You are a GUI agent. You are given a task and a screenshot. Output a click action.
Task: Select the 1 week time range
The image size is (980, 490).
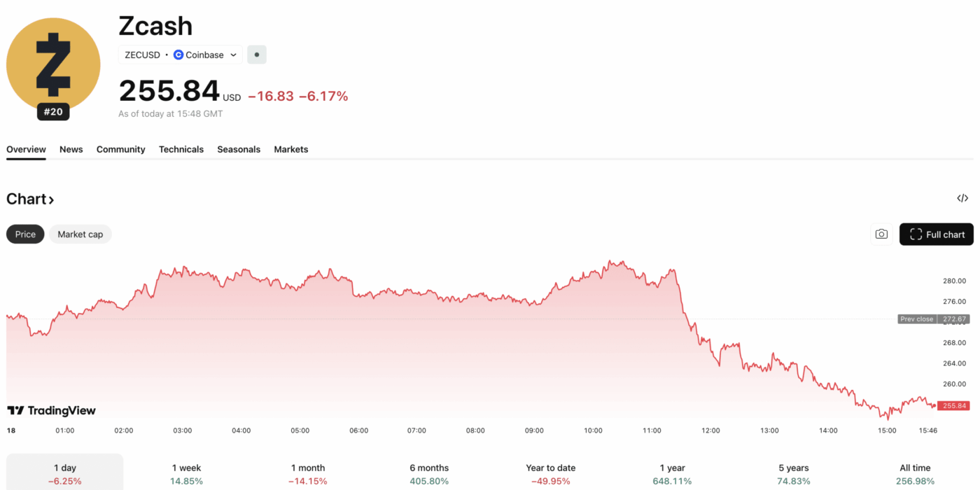pyautogui.click(x=187, y=474)
